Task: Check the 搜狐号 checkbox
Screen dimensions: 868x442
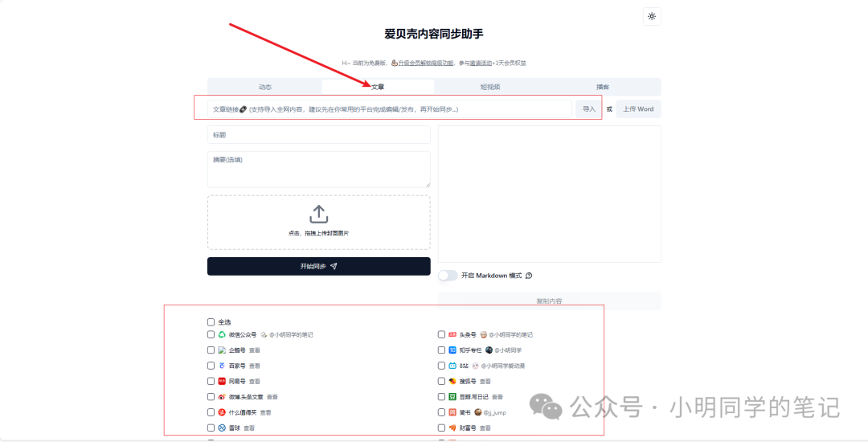Action: pos(441,381)
